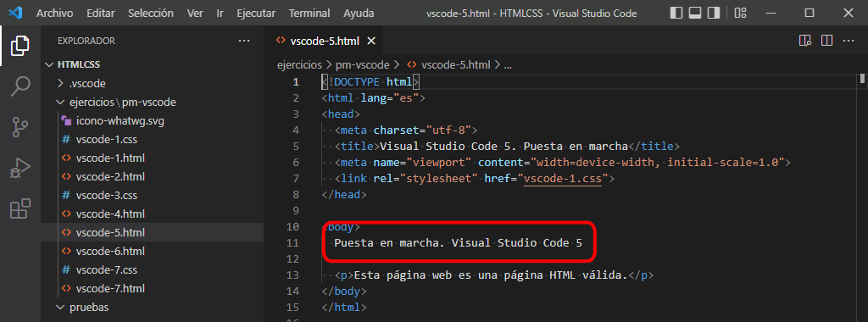Open the Extensions view
The image size is (868, 322).
[x=20, y=209]
